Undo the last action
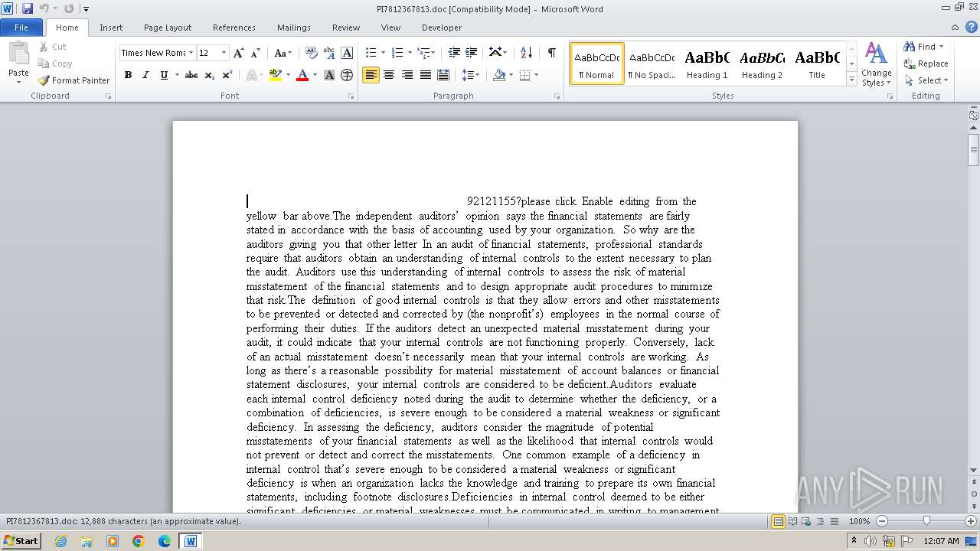 tap(44, 8)
